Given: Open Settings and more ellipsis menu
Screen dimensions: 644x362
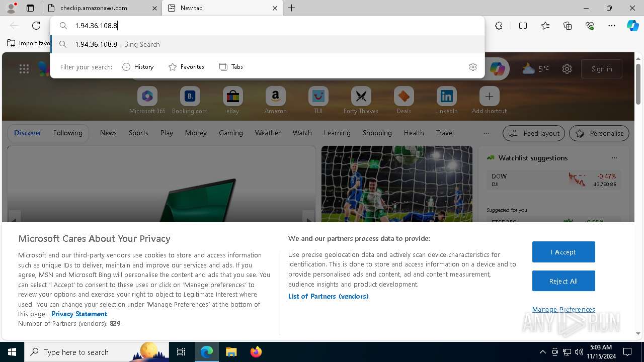Looking at the screenshot, I should point(612,26).
